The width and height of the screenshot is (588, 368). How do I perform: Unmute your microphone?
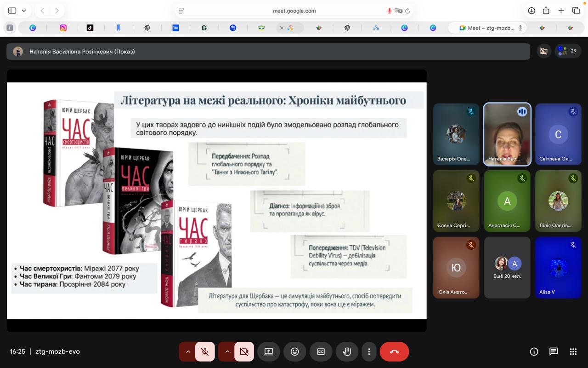pos(205,351)
